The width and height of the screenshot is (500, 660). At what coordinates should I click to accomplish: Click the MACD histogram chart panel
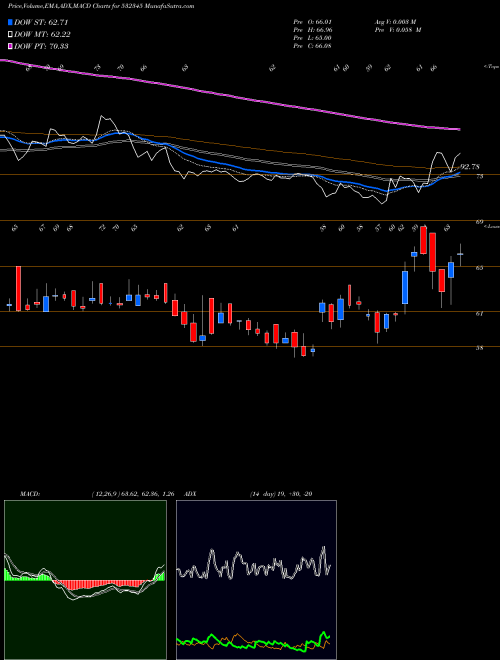pyautogui.click(x=85, y=580)
